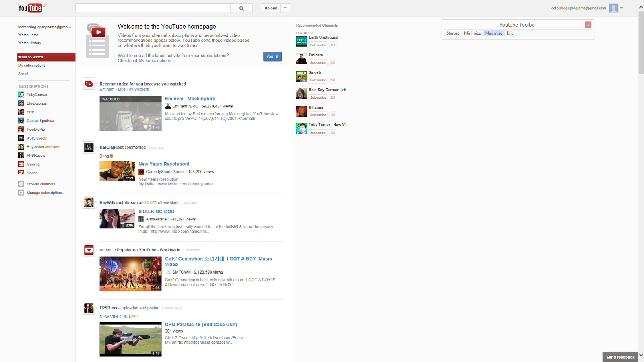Click the Send feedback button

[x=620, y=357]
